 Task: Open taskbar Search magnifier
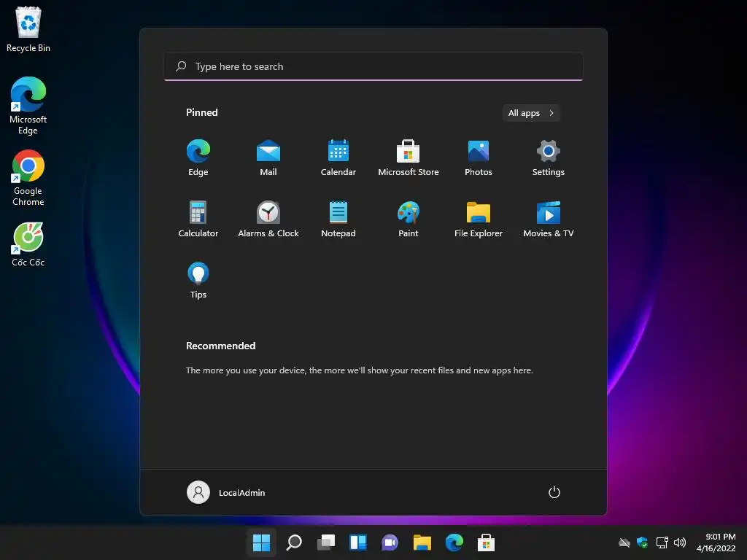[294, 542]
